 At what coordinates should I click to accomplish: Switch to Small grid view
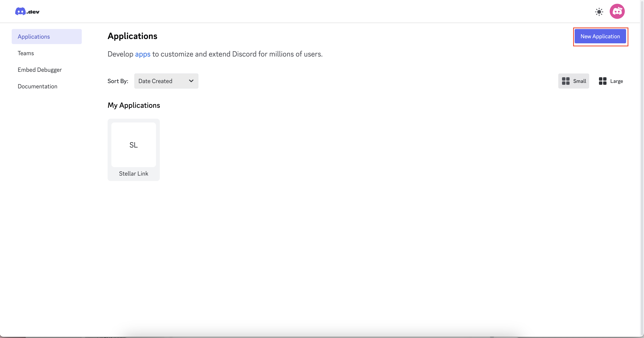point(574,81)
